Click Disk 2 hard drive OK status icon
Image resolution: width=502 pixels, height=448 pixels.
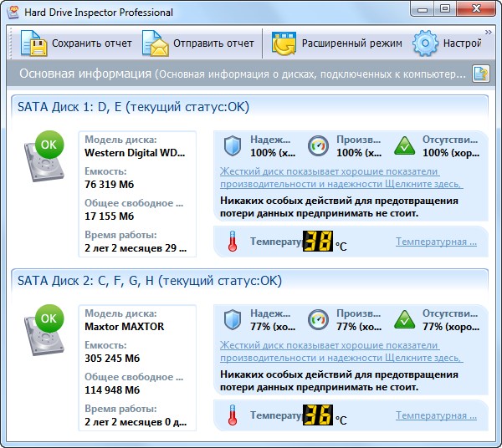[44, 330]
